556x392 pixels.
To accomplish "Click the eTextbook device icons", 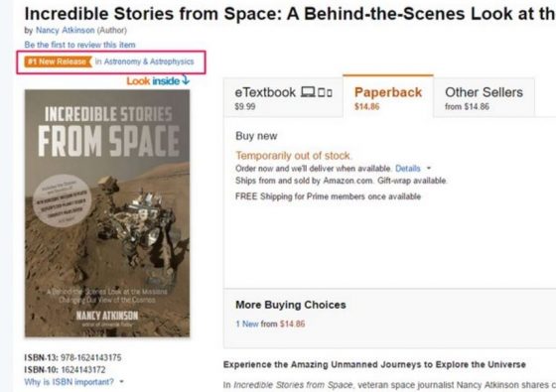I will (317, 92).
